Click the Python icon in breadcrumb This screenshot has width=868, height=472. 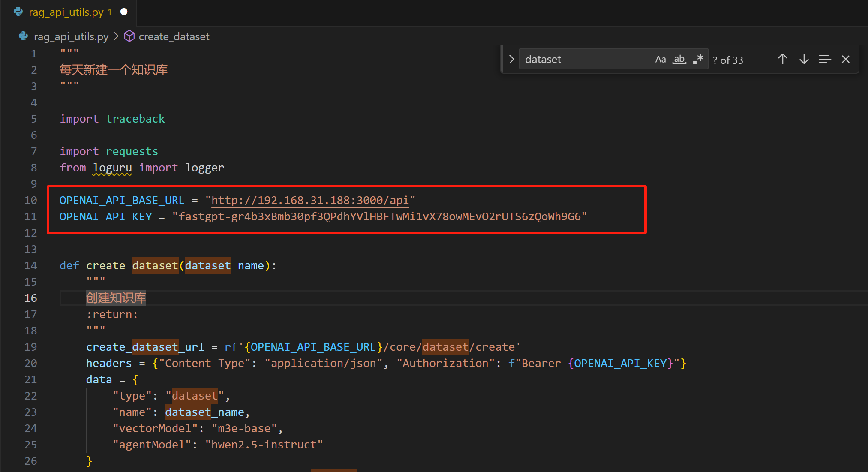[23, 36]
